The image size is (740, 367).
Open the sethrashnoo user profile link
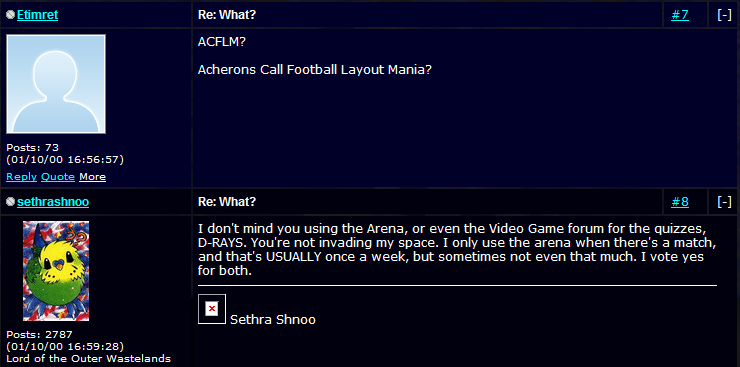[53, 202]
